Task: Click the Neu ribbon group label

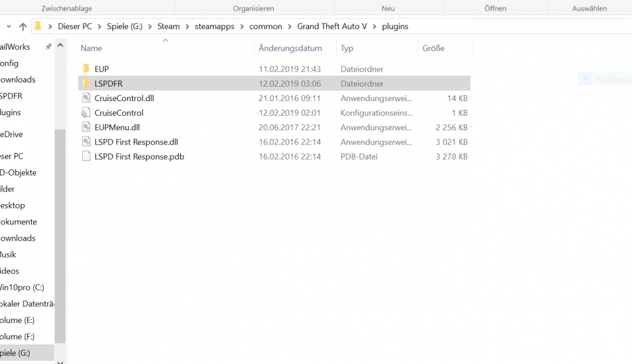Action: 388,8
